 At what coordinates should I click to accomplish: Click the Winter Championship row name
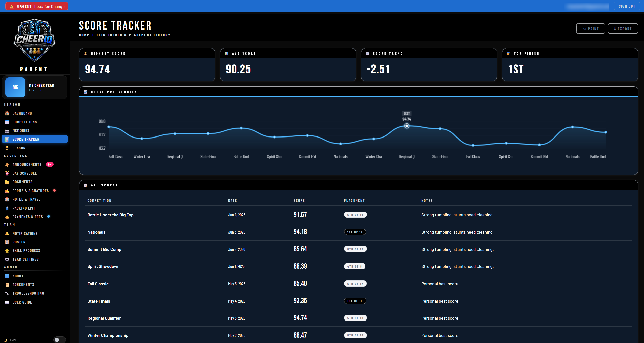(108, 335)
